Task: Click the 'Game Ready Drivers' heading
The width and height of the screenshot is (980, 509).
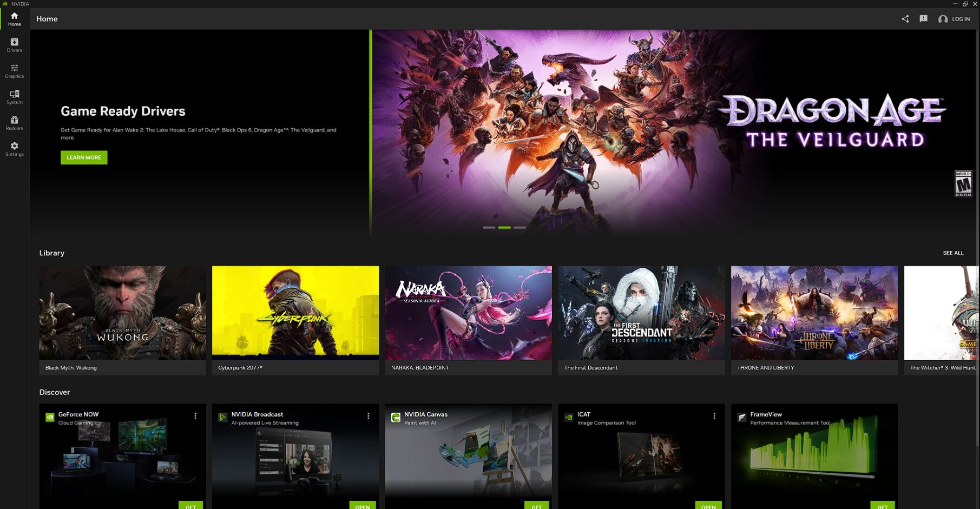Action: point(123,111)
